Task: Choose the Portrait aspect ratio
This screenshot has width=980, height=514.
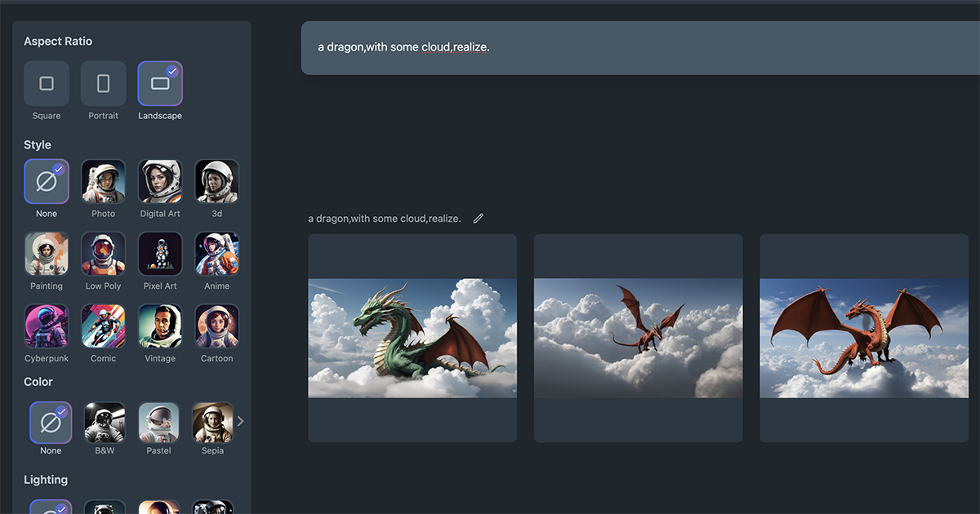Action: (103, 83)
